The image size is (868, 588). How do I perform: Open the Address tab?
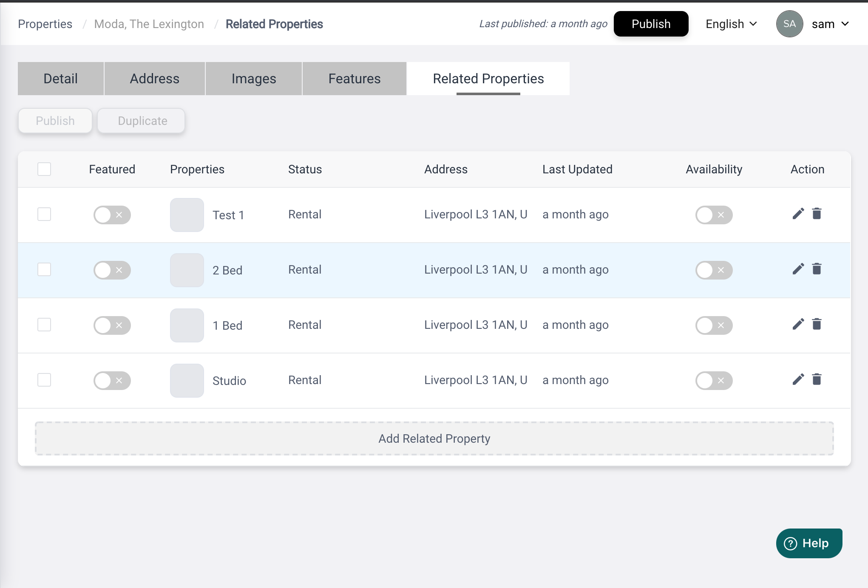tap(155, 79)
